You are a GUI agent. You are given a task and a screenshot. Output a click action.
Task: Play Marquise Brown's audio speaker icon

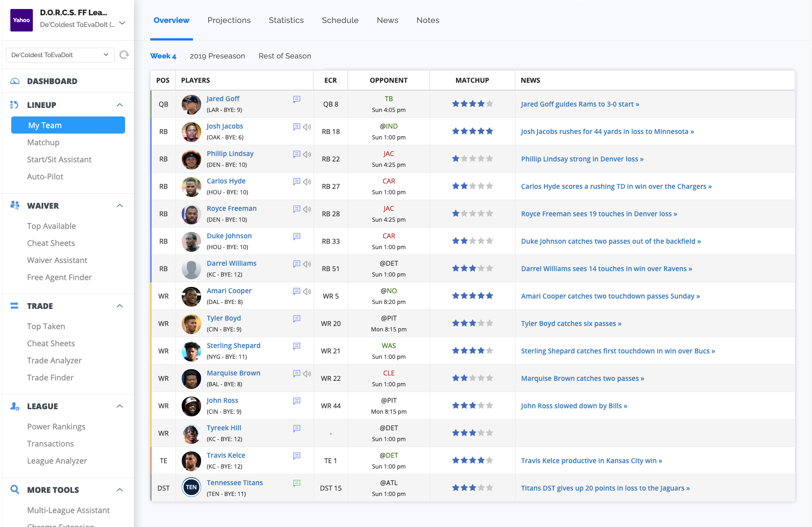click(x=307, y=374)
